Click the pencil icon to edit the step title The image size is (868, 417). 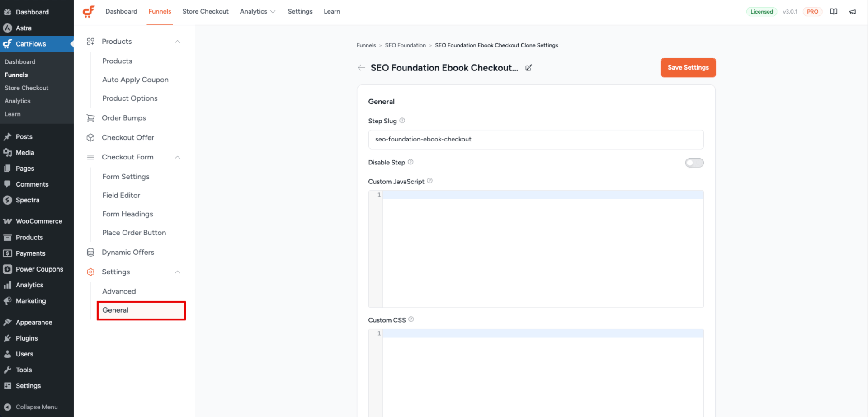click(528, 68)
